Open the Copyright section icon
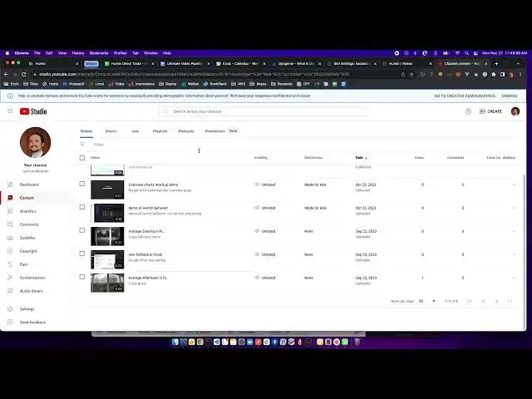This screenshot has width=532, height=399. click(10, 251)
